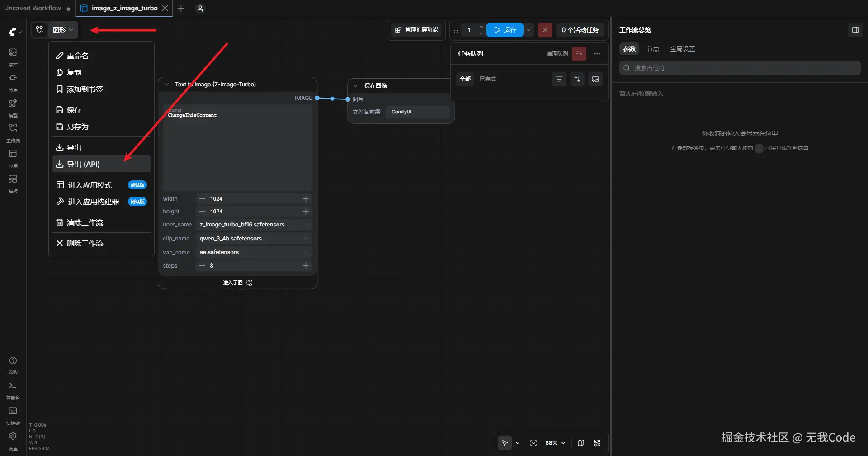
Task: Click the blue 运行 run button
Action: click(x=505, y=30)
